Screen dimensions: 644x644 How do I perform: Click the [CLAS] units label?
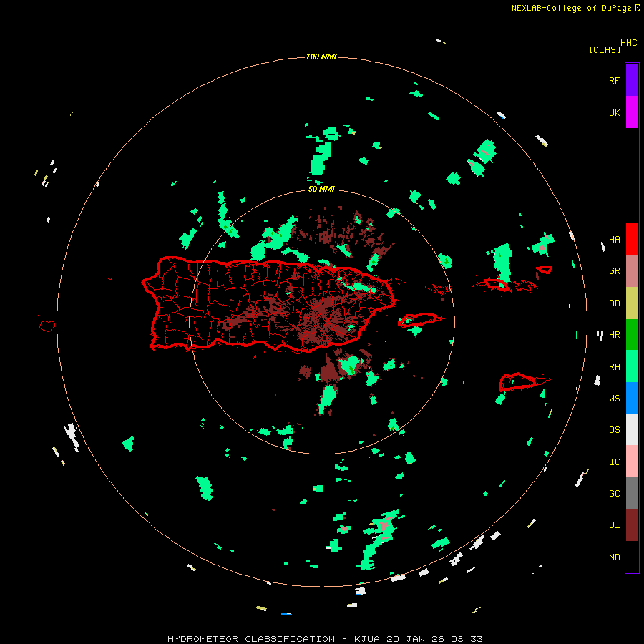(x=605, y=49)
